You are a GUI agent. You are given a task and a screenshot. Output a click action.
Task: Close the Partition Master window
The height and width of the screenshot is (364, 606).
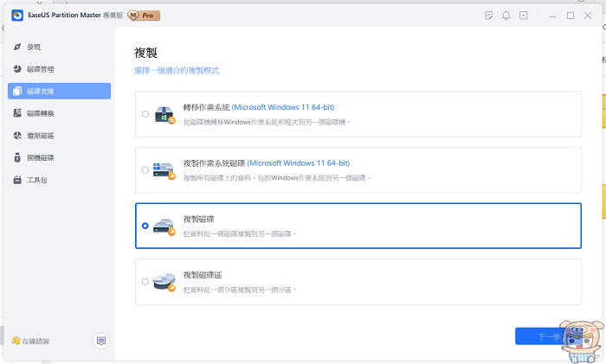[x=588, y=16]
